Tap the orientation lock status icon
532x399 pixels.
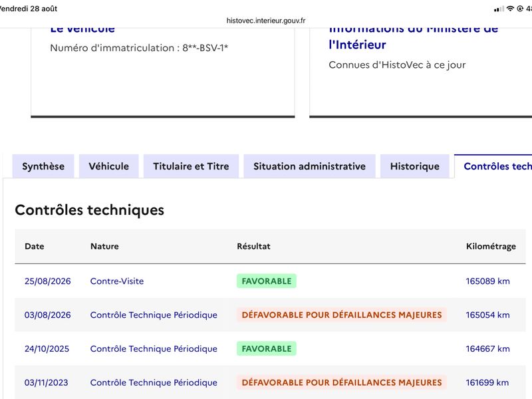click(x=520, y=9)
